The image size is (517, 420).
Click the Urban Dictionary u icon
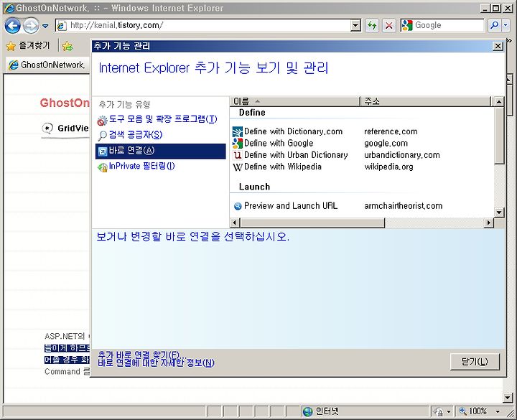tap(238, 155)
